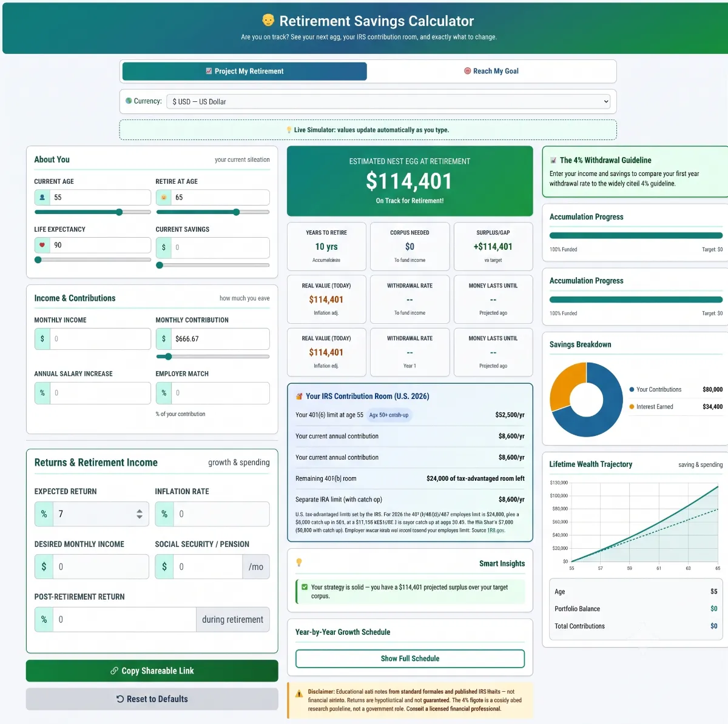Click the Retire At Age slider
Screen dimensions: 728x724
(x=212, y=212)
